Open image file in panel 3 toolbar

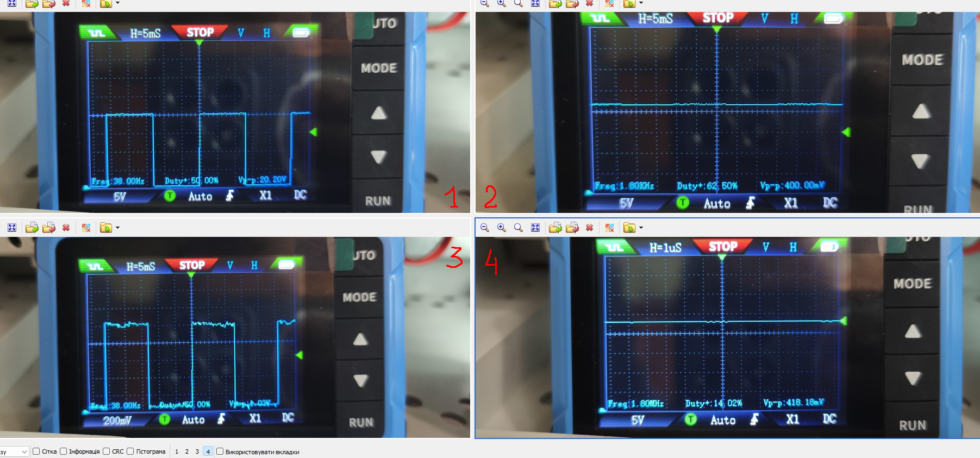tap(32, 228)
